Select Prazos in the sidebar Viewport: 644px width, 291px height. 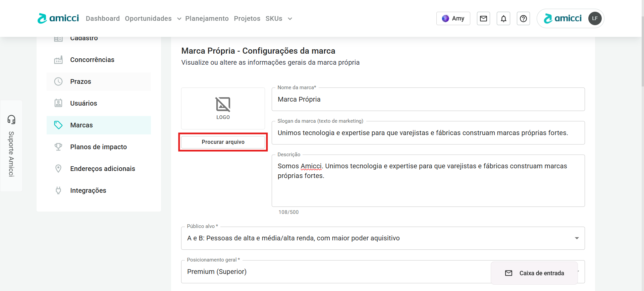coord(80,81)
